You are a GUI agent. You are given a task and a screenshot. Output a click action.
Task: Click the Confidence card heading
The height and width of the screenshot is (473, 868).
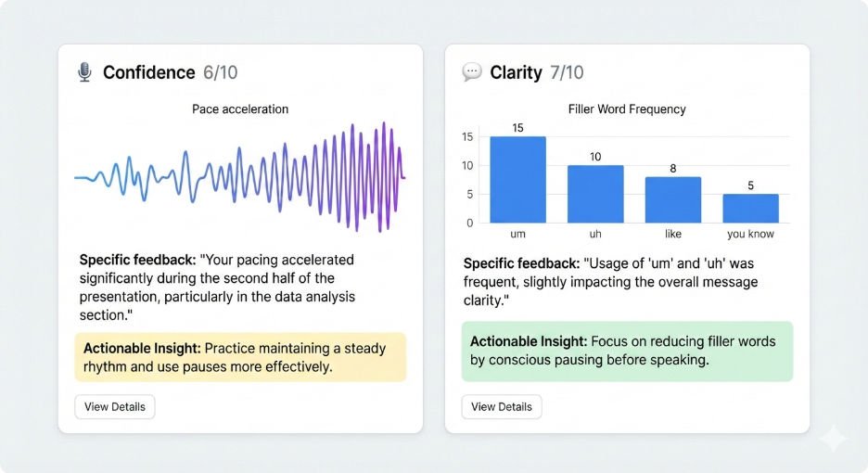tap(148, 72)
